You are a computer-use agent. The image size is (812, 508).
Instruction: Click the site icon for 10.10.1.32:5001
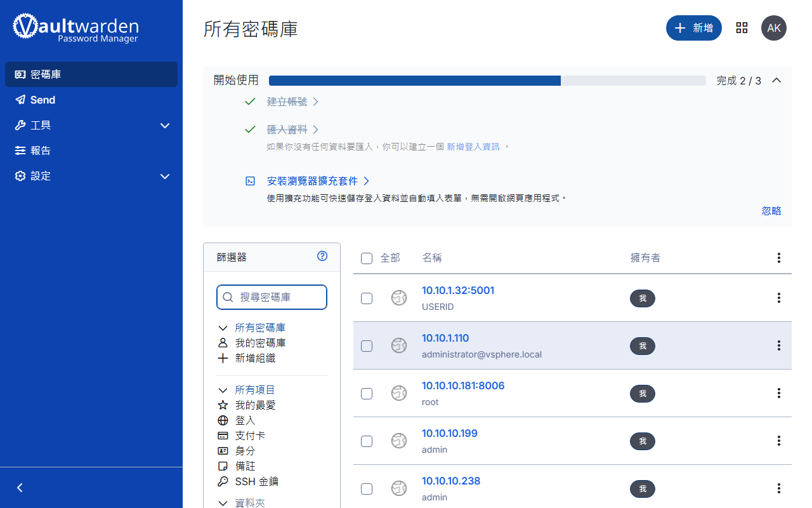click(x=399, y=298)
